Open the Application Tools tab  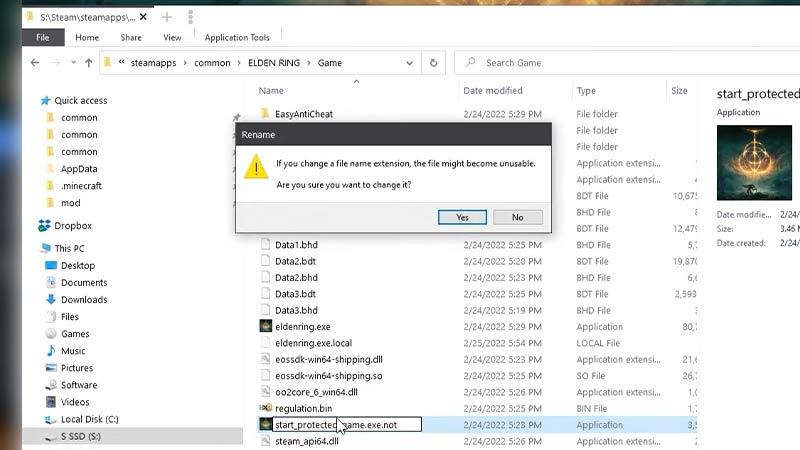click(x=237, y=38)
